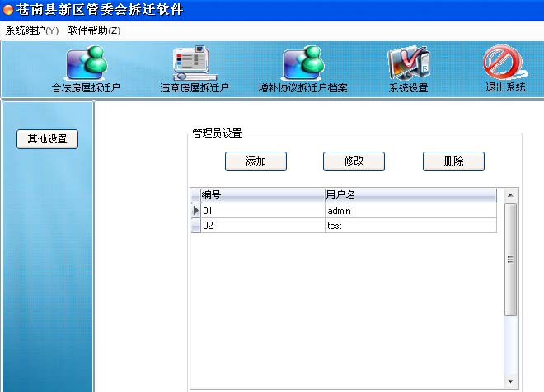Open the 软件帮助 menu
Screen dimensions: 544x392
(94, 30)
